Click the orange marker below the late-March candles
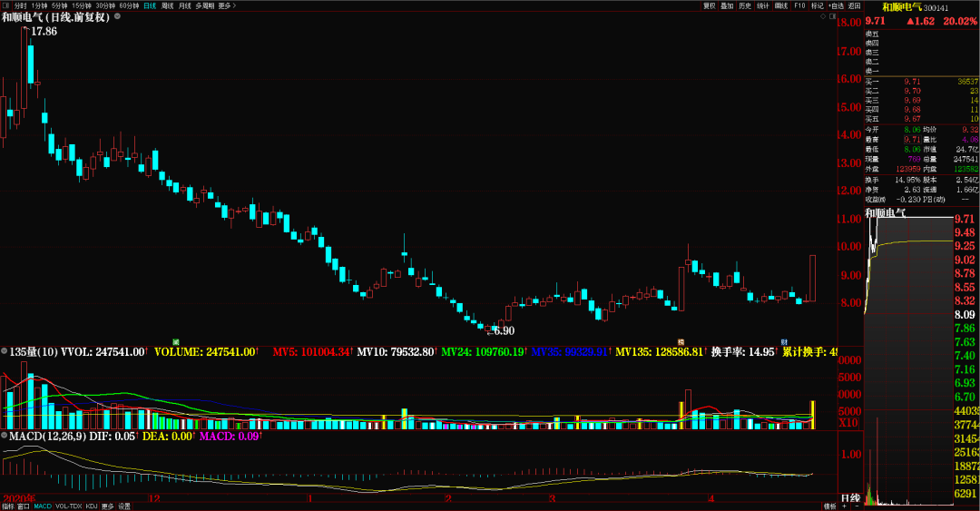Viewport: 980px width, 511px height. tap(681, 342)
